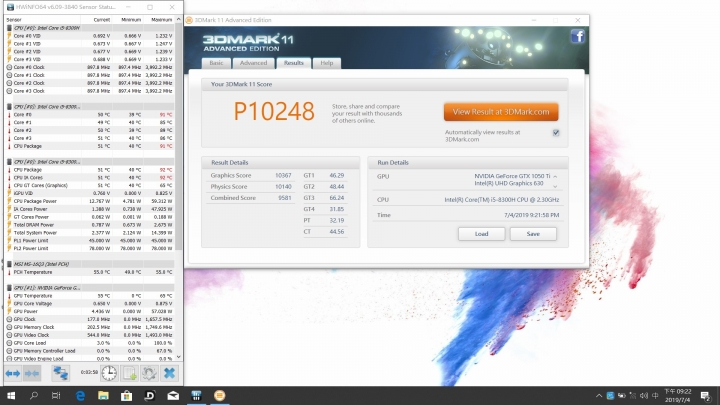The image size is (720, 405).
Task: Click the blue X close-sensors icon in HWiNFO
Action: click(x=169, y=373)
